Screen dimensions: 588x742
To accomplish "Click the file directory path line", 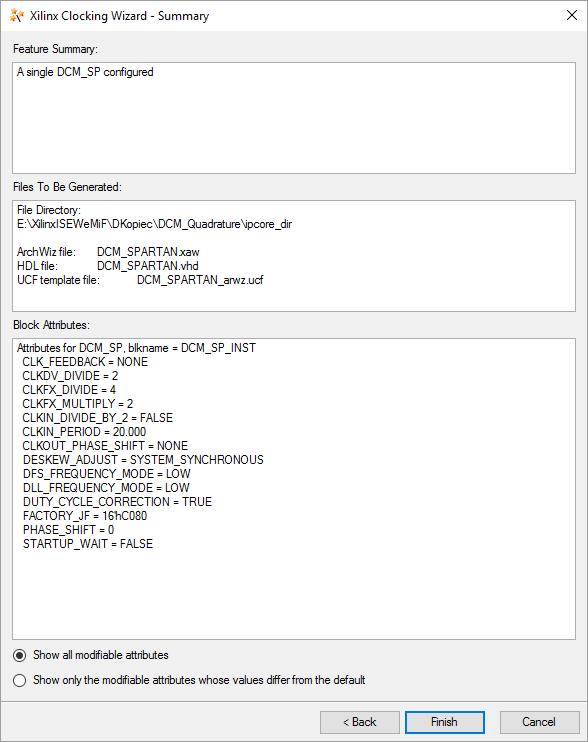I will [x=155, y=224].
